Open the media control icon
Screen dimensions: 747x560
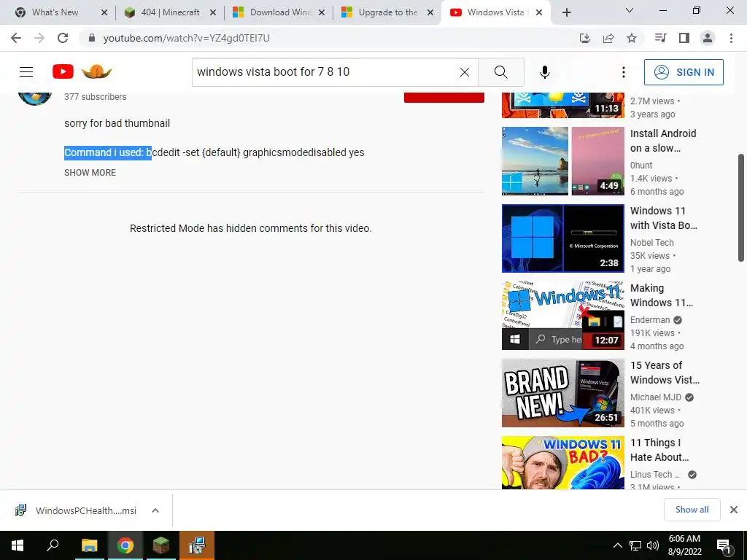pyautogui.click(x=660, y=38)
